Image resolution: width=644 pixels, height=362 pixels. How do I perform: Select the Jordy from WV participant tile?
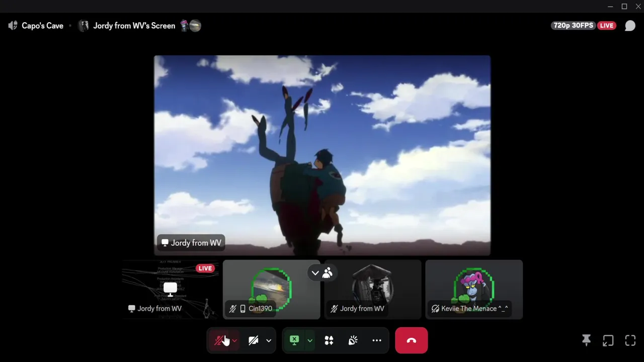tap(373, 290)
